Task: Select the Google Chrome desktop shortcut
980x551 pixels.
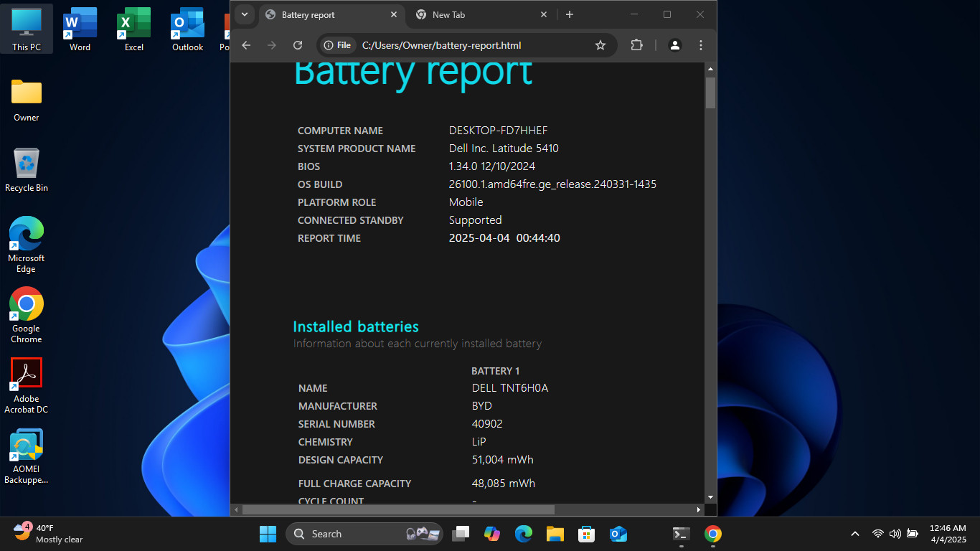Action: 27,315
